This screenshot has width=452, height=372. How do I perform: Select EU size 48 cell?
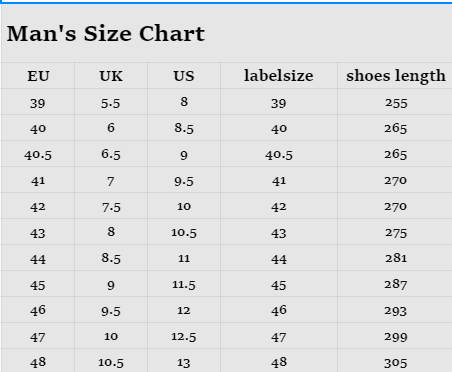coord(38,361)
